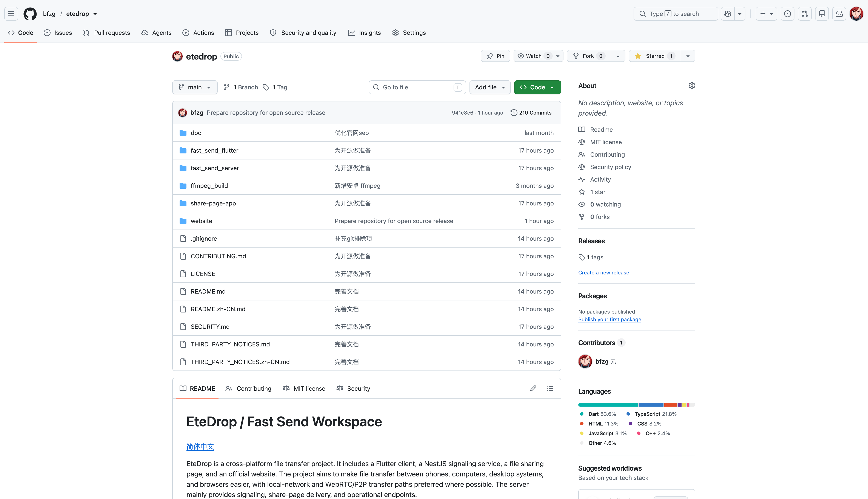Click the Create a new release link
The width and height of the screenshot is (868, 499).
[x=604, y=273]
